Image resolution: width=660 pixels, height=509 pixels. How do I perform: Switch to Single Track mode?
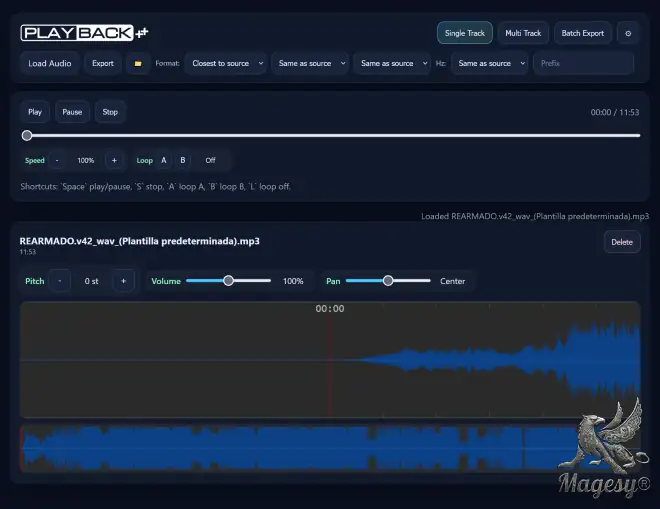click(x=465, y=33)
